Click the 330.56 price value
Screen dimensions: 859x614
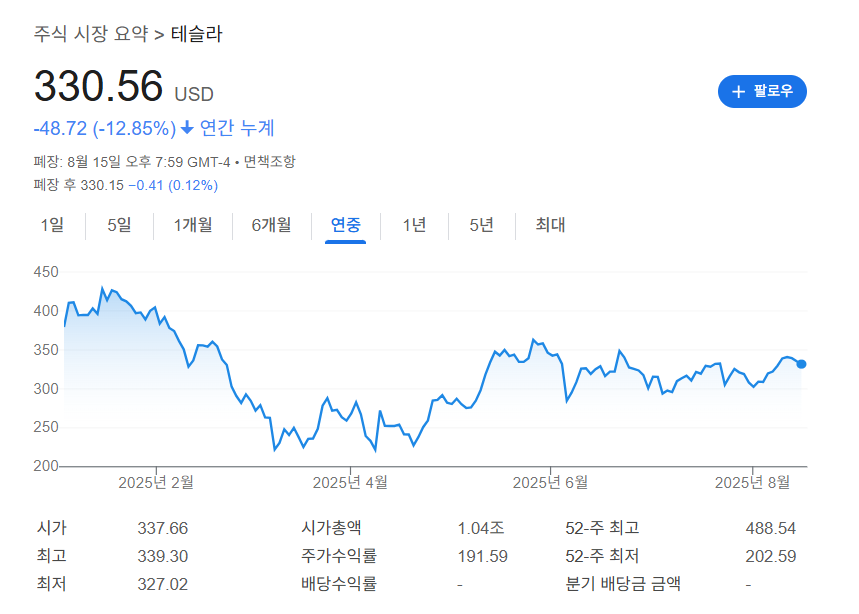point(99,86)
